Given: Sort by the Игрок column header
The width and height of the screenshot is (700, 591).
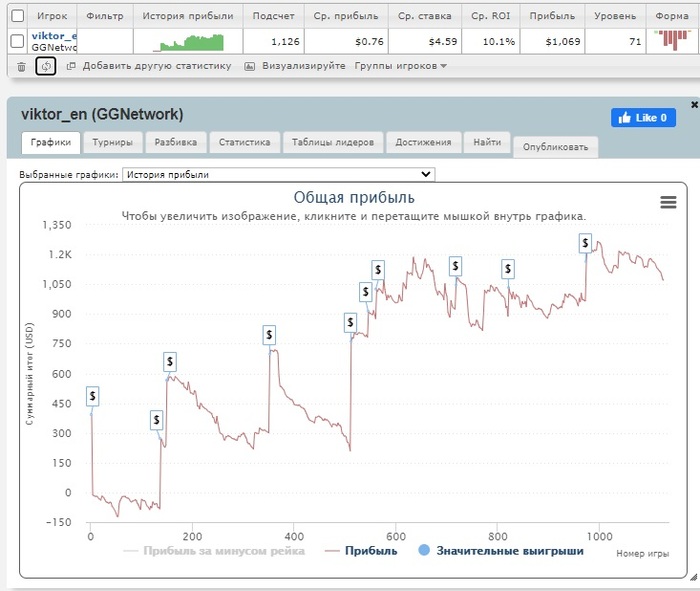Looking at the screenshot, I should pyautogui.click(x=52, y=16).
